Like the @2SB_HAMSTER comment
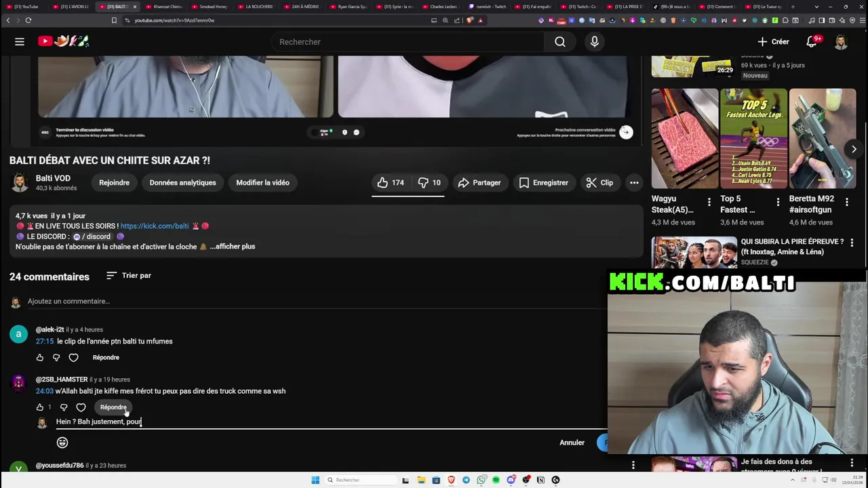 point(40,407)
